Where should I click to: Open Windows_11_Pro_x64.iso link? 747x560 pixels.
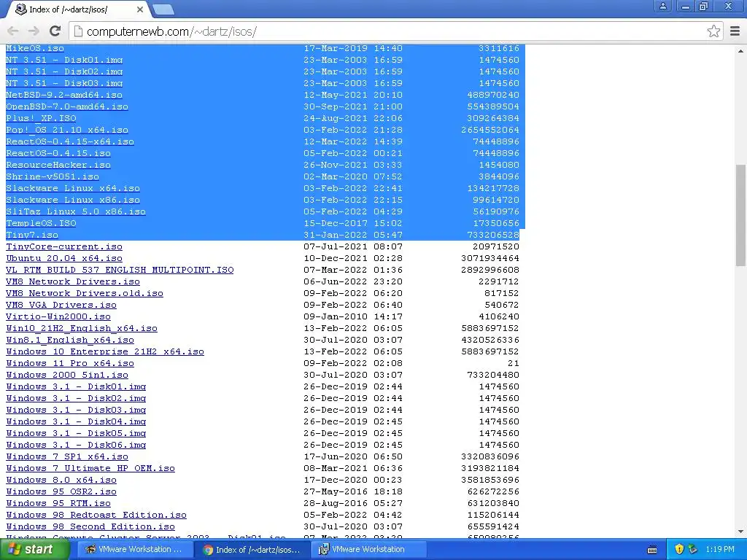(x=70, y=363)
